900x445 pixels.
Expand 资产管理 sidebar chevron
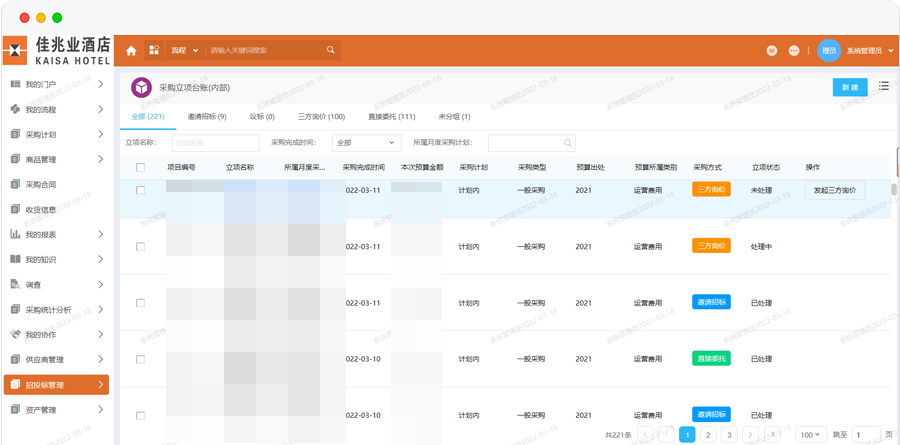[x=100, y=409]
